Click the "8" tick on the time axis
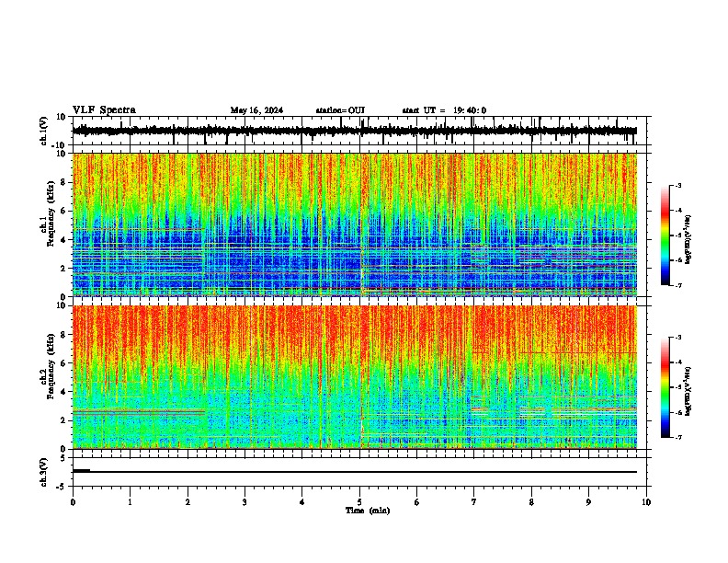Image resolution: width=728 pixels, height=563 pixels. point(531,502)
